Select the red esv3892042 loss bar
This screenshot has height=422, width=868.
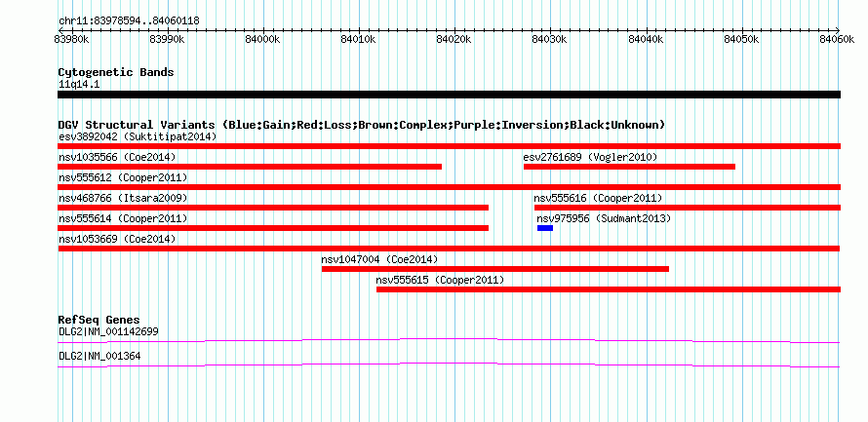[449, 146]
